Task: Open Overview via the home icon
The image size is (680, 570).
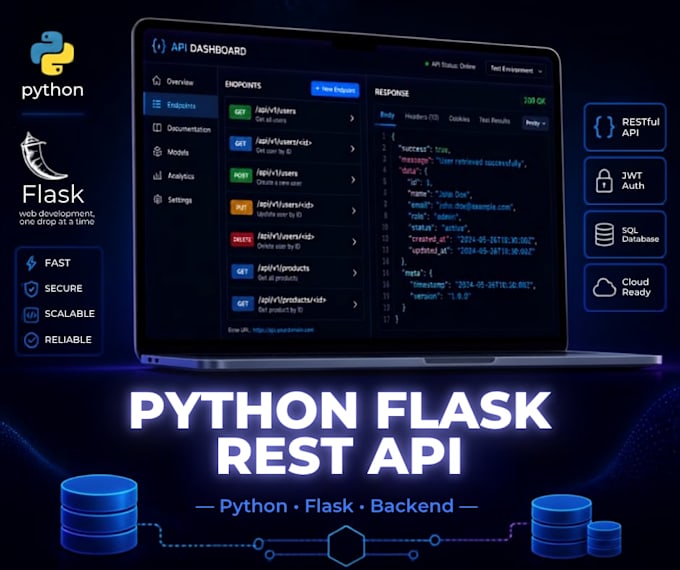Action: (x=157, y=81)
